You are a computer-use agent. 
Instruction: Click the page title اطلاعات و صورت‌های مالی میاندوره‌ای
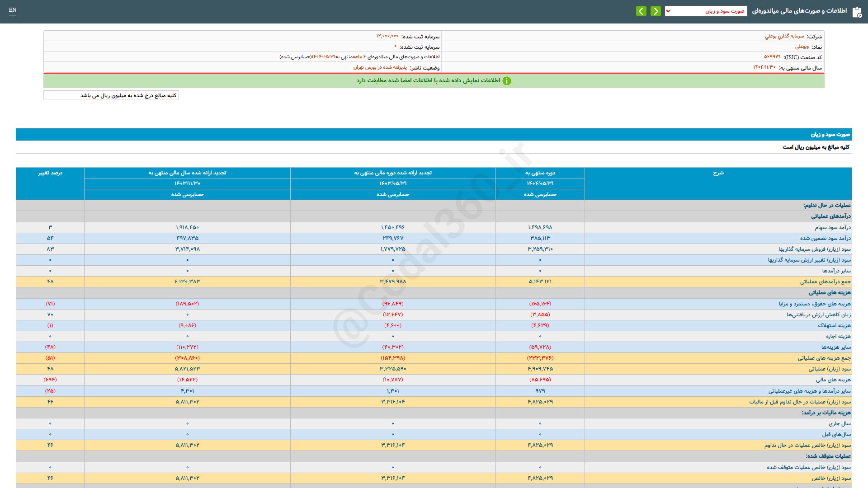[x=799, y=11]
